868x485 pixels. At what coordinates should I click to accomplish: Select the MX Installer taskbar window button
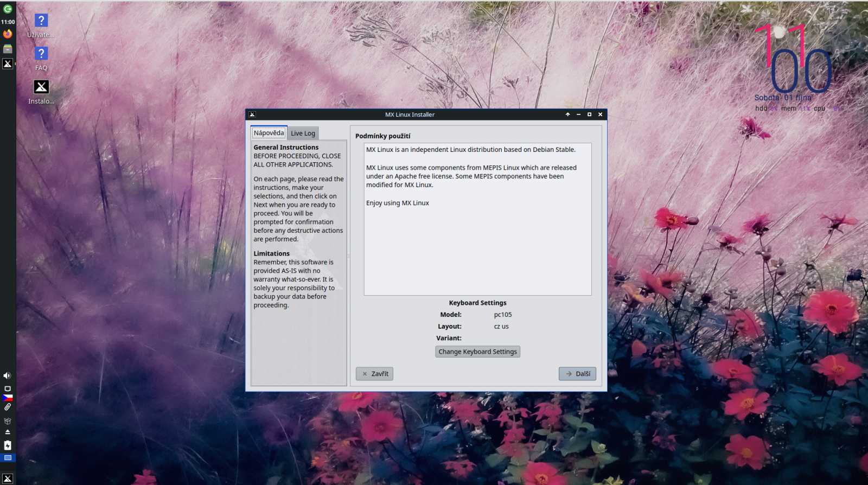coord(8,63)
